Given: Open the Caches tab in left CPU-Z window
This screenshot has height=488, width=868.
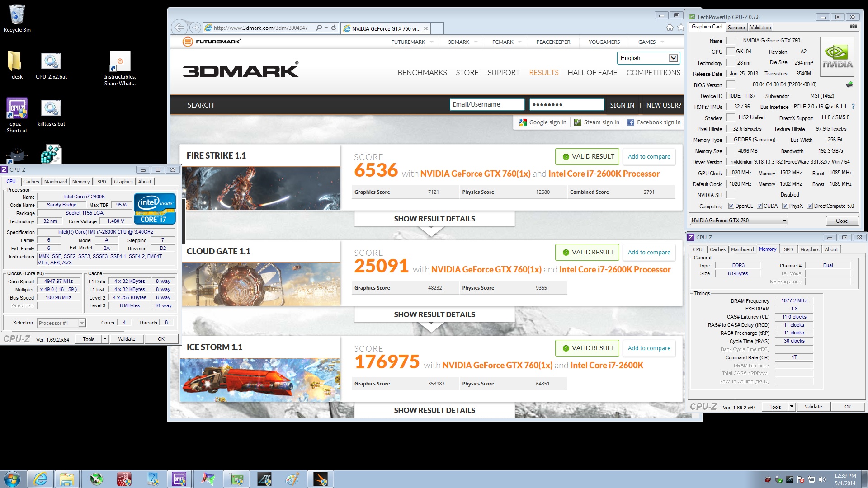Looking at the screenshot, I should click(31, 182).
